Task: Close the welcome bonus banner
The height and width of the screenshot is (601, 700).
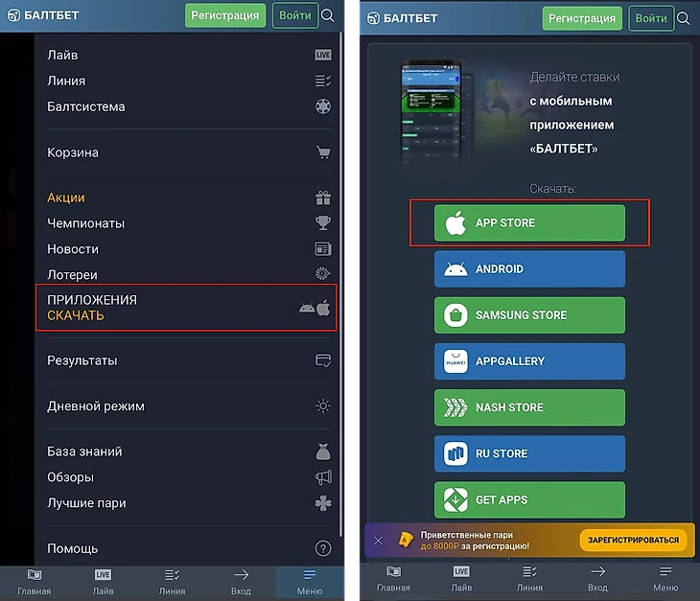Action: [378, 541]
